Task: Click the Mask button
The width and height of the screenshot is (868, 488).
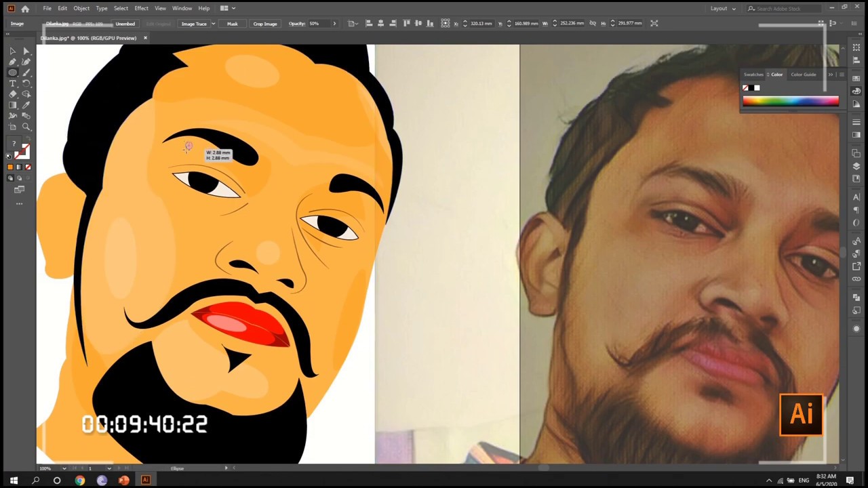Action: click(233, 24)
